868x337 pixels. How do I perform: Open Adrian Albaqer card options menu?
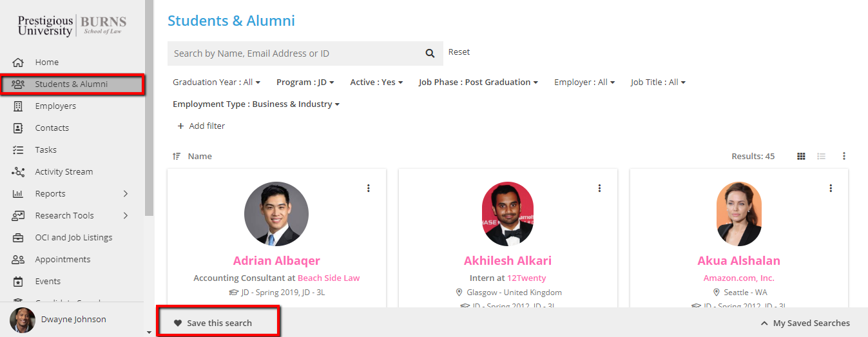pos(369,188)
